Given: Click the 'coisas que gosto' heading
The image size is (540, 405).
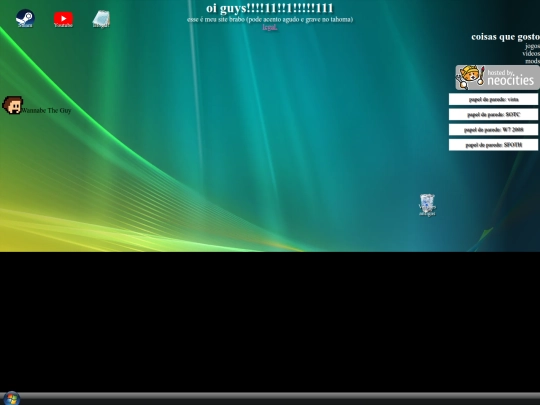Looking at the screenshot, I should (505, 37).
